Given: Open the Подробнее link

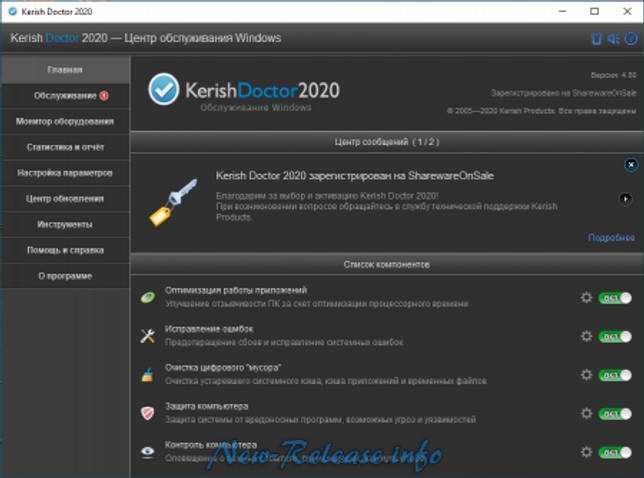Looking at the screenshot, I should click(611, 237).
